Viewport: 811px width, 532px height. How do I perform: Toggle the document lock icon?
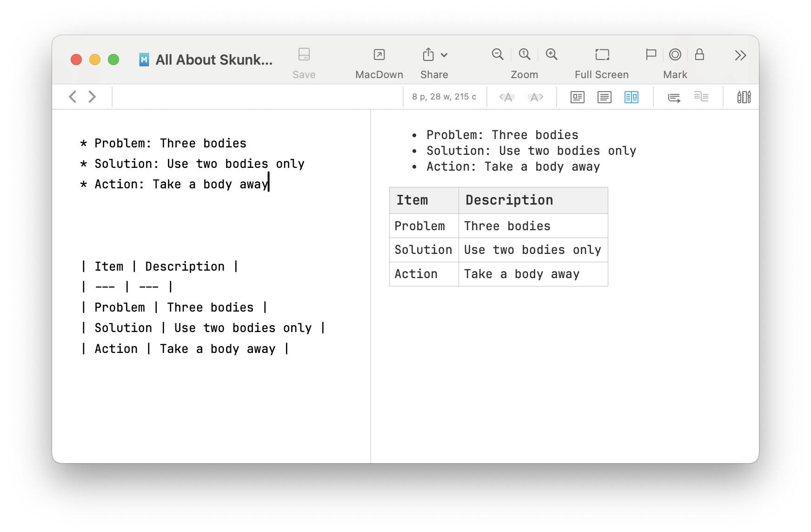pos(699,54)
